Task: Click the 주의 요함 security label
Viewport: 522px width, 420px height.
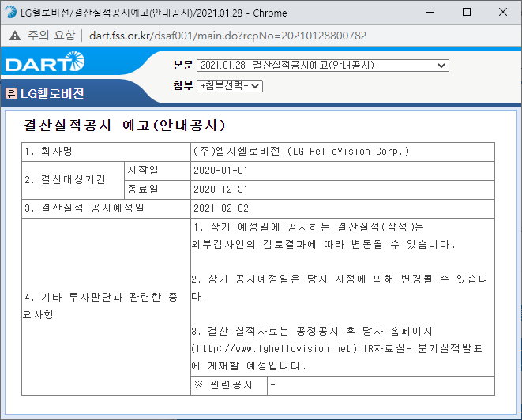Action: tap(51, 35)
